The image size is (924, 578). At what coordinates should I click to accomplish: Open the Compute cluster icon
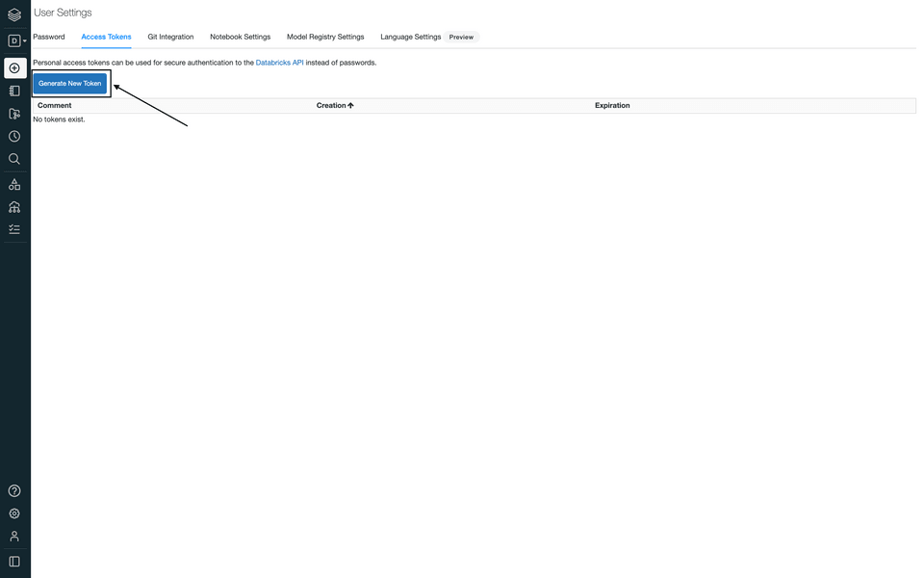14,207
